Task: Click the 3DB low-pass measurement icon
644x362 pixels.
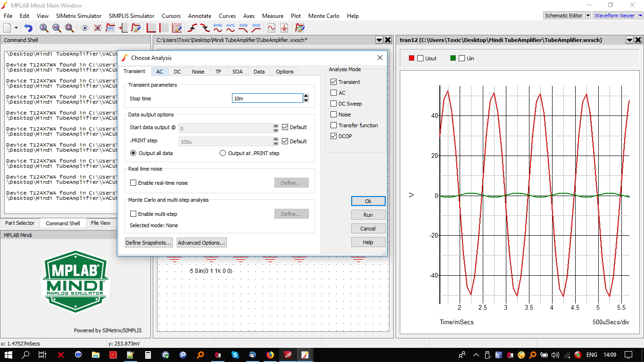Action: pyautogui.click(x=243, y=28)
